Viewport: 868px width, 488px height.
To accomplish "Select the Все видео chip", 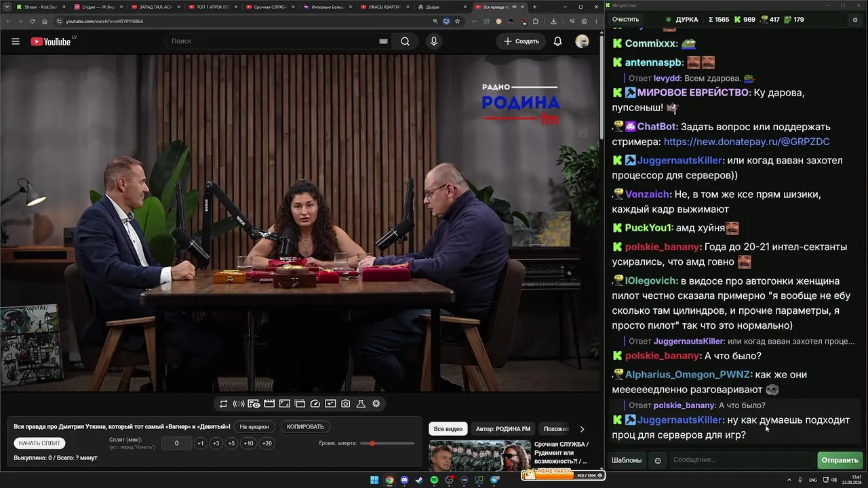I will point(448,429).
